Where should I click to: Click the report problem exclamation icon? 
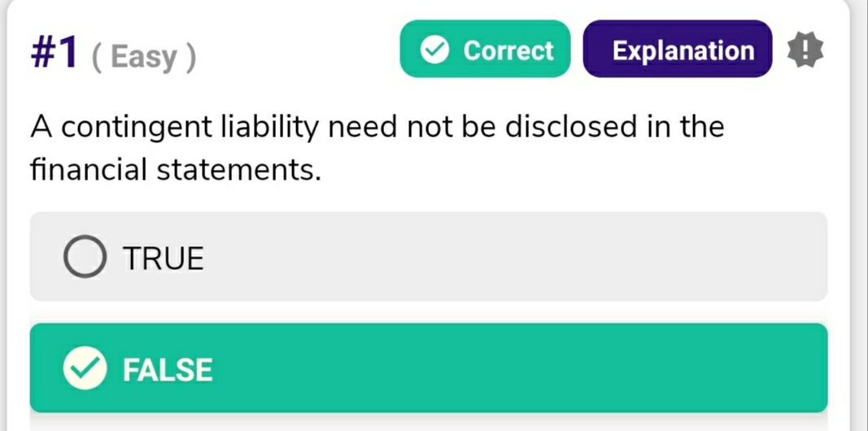click(805, 50)
